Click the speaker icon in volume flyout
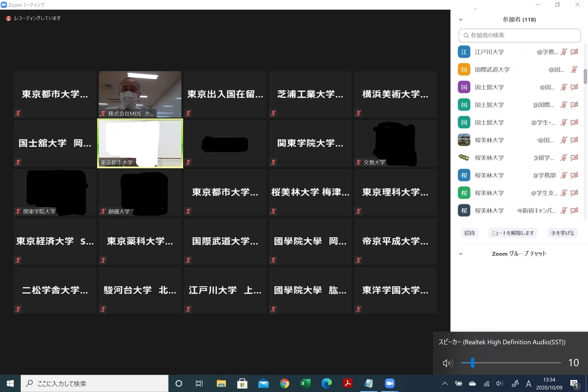This screenshot has width=588, height=392. pos(447,363)
